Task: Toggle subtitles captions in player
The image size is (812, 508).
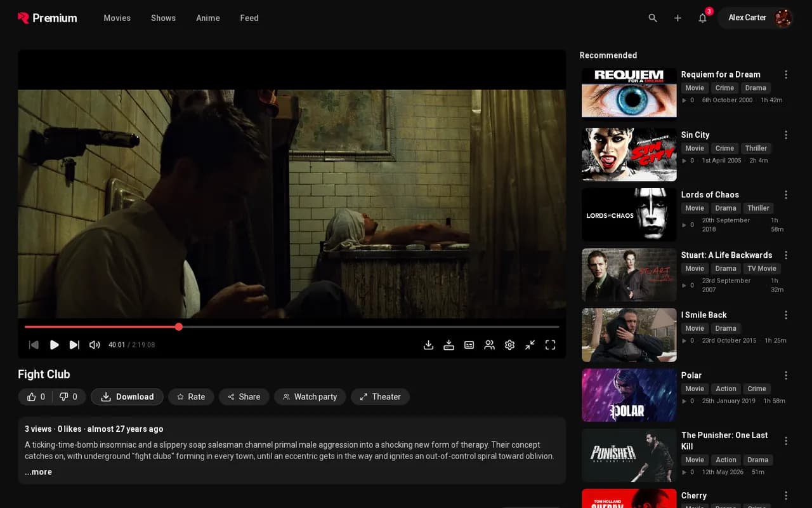Action: tap(469, 345)
